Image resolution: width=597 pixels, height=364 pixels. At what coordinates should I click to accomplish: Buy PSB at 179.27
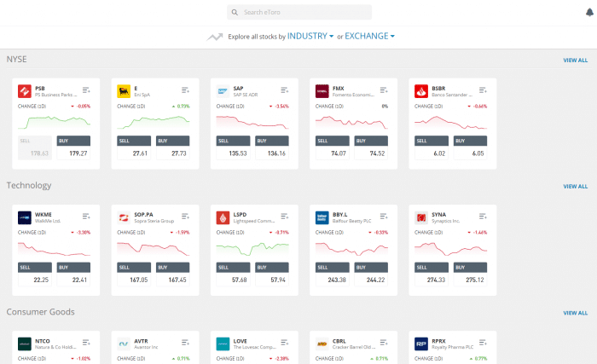73,147
